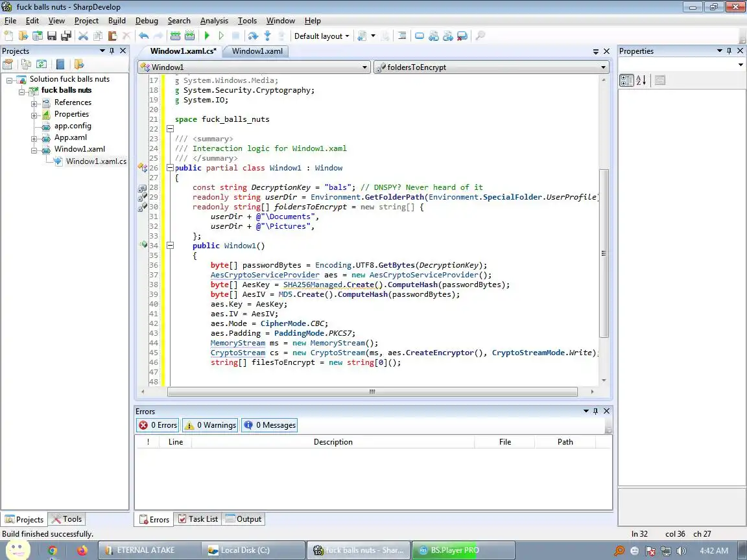Open the Build menu
The width and height of the screenshot is (747, 560).
tap(117, 21)
